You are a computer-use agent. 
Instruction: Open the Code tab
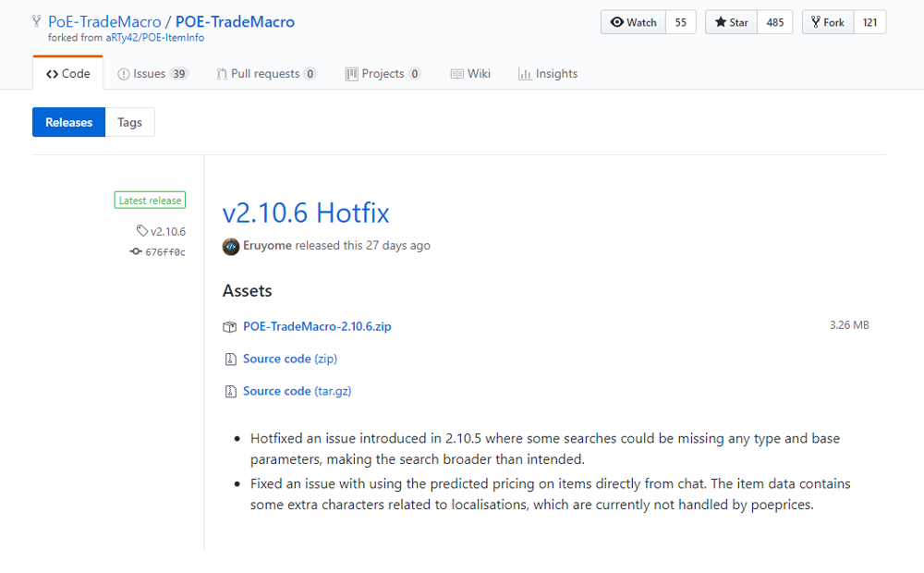(x=68, y=74)
